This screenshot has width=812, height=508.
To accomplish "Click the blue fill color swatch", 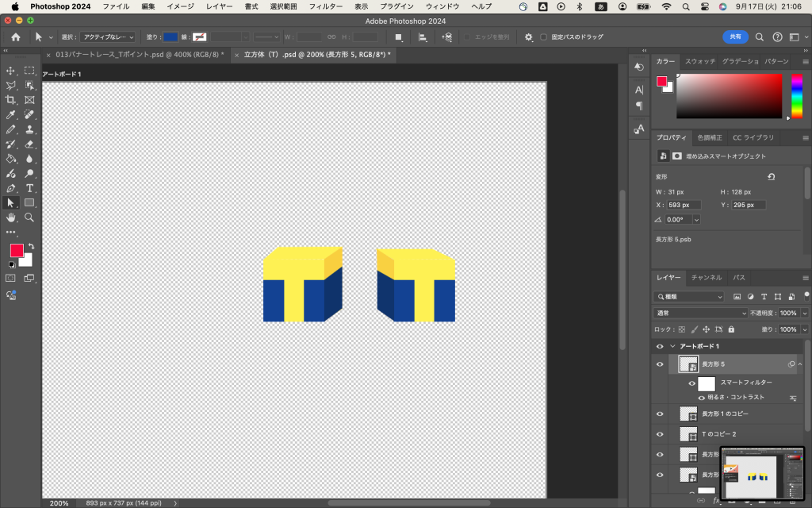I will [170, 37].
